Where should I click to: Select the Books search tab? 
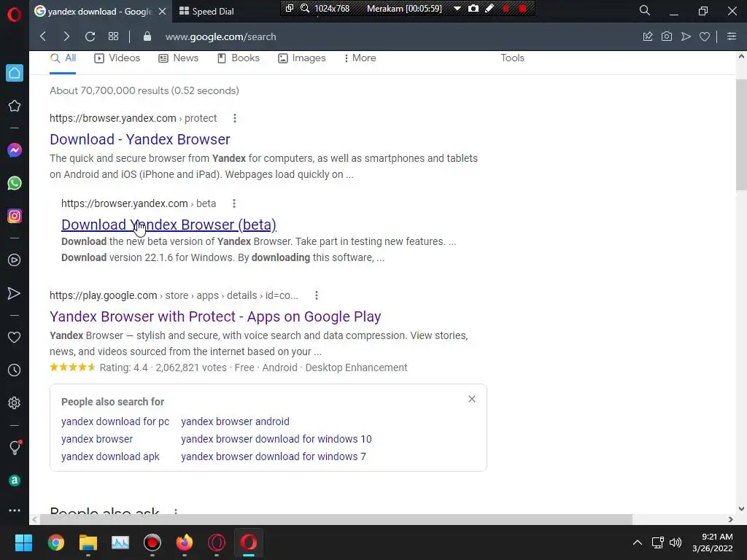point(239,58)
